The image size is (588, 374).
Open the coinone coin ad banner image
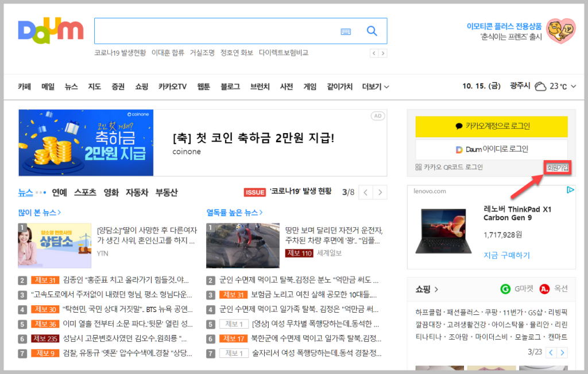tap(86, 143)
